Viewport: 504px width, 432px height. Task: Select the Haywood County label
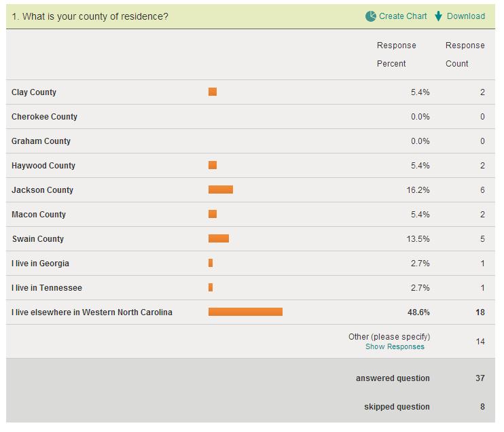[x=43, y=166]
